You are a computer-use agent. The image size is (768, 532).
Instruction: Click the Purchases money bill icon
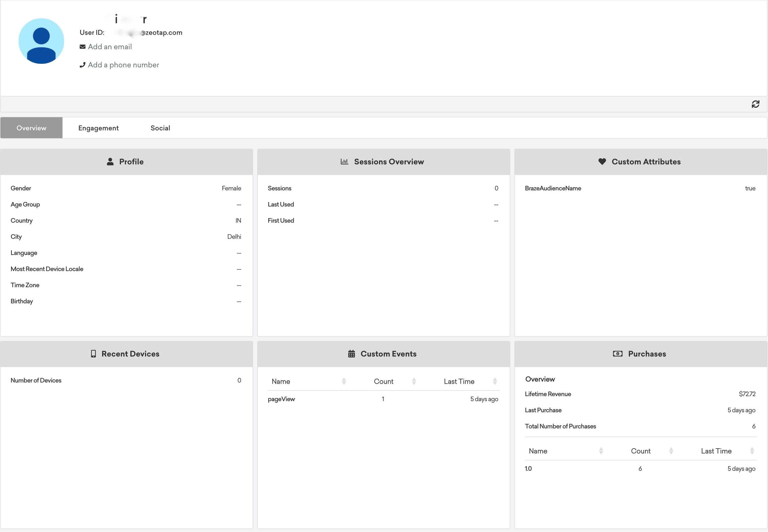click(617, 354)
